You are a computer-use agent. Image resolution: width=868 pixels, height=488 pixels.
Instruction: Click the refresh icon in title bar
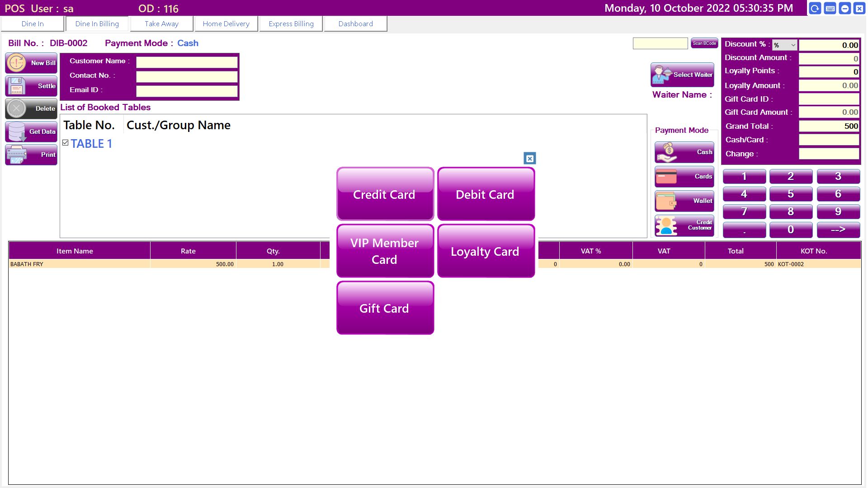[x=815, y=8]
